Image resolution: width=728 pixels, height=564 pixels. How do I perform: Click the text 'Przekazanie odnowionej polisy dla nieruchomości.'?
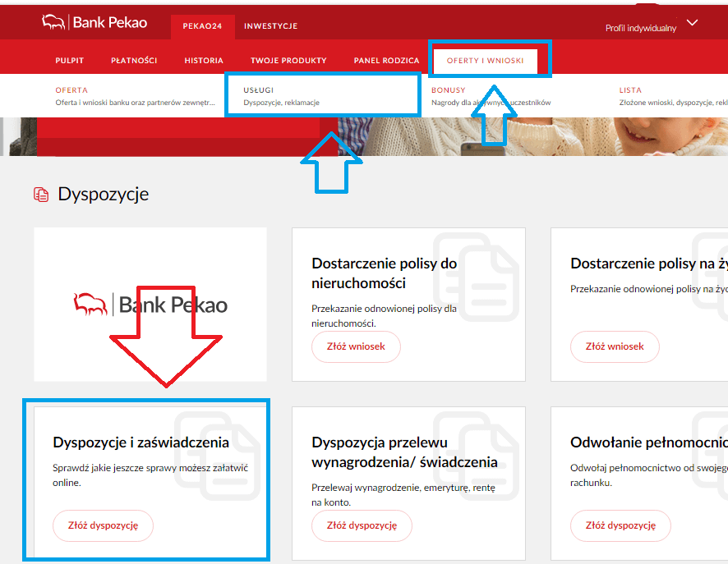[384, 316]
